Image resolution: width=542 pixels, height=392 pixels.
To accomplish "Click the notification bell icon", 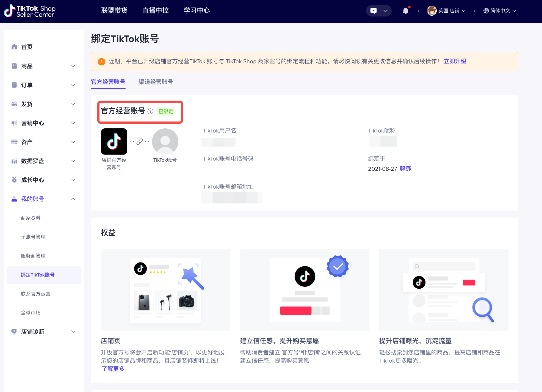I will pos(405,11).
